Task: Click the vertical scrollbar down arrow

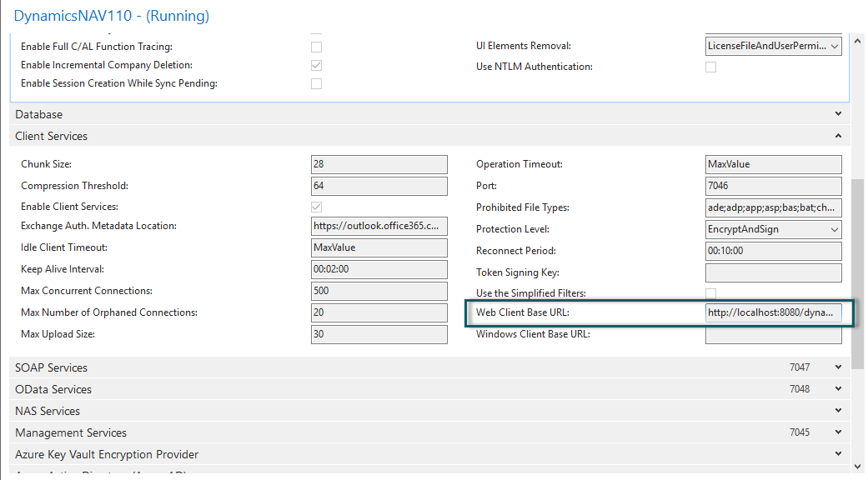Action: [x=857, y=467]
